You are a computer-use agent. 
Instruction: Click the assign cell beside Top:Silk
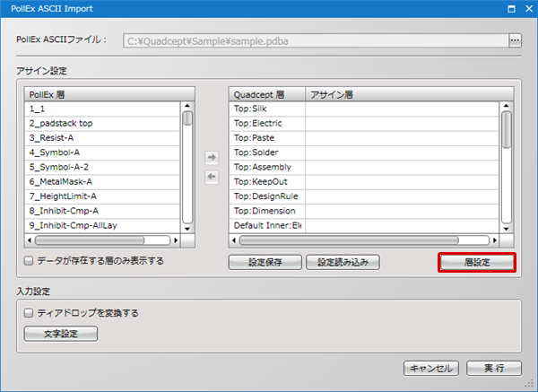(402, 109)
